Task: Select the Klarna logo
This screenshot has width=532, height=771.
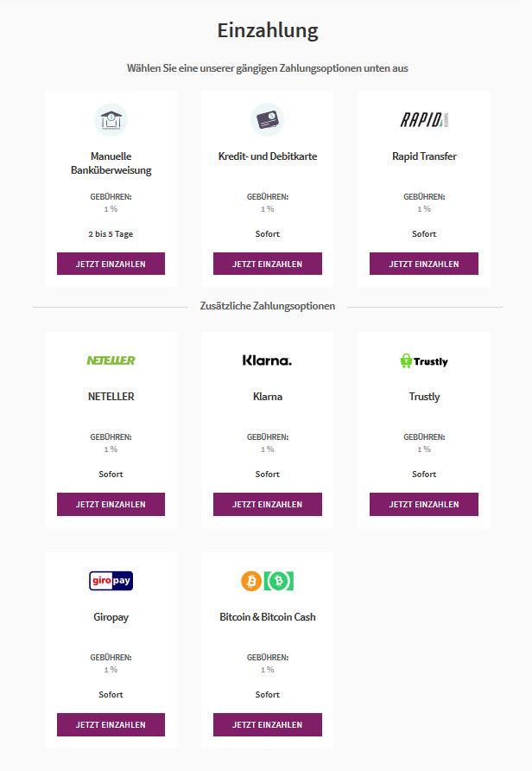Action: tap(267, 360)
